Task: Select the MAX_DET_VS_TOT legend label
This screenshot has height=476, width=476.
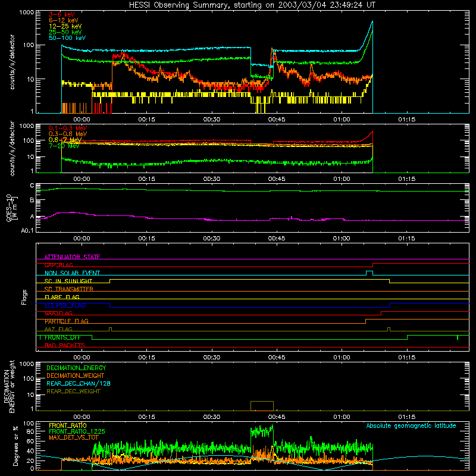Action: (x=74, y=437)
